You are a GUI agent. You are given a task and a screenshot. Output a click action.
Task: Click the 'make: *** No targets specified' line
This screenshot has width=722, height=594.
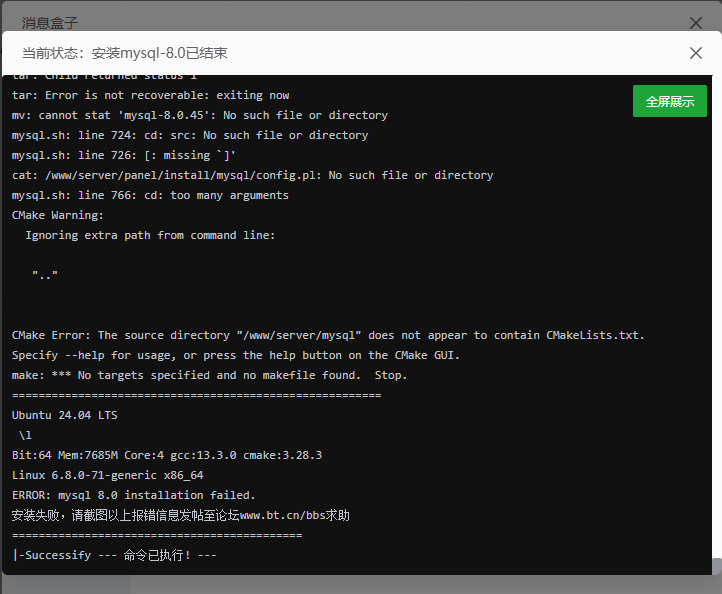pyautogui.click(x=209, y=375)
